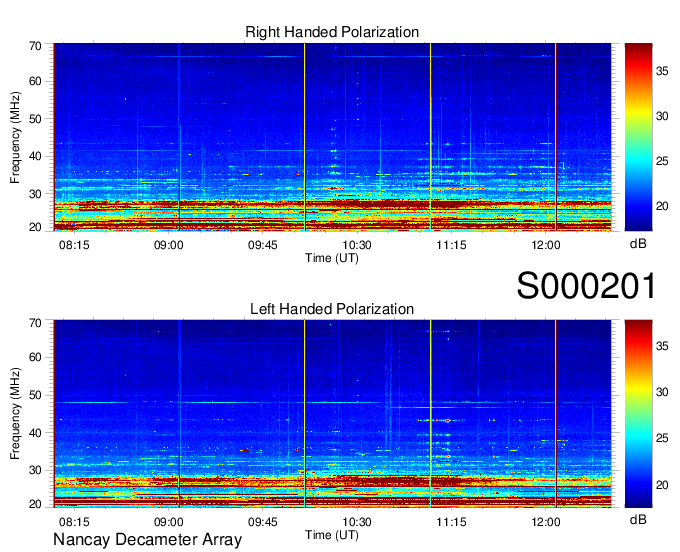Click the 08:15 tick label on bottom plot
This screenshot has width=680, height=552.
coord(74,522)
